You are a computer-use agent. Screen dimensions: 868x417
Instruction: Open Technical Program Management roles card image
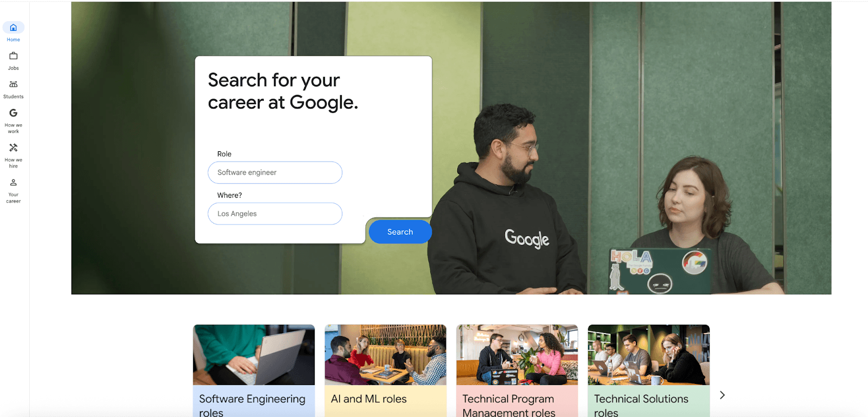(518, 355)
